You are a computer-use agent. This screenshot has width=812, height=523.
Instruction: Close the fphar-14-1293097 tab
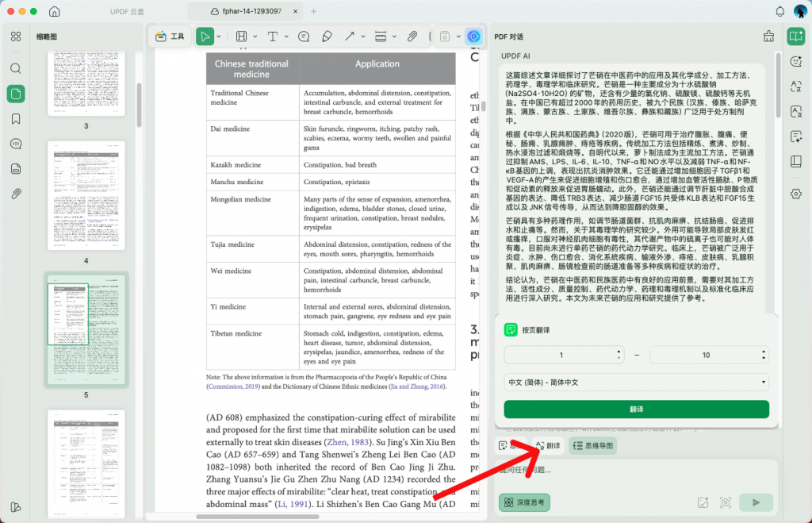click(x=295, y=11)
